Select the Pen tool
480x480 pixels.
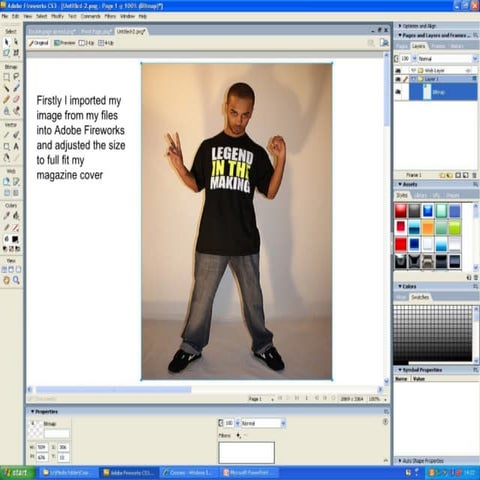pyautogui.click(x=16, y=135)
